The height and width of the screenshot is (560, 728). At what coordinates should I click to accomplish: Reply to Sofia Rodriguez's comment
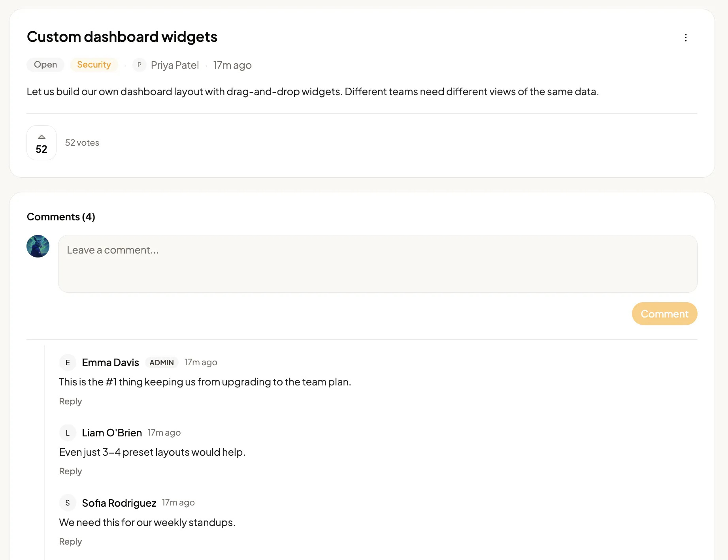[70, 541]
